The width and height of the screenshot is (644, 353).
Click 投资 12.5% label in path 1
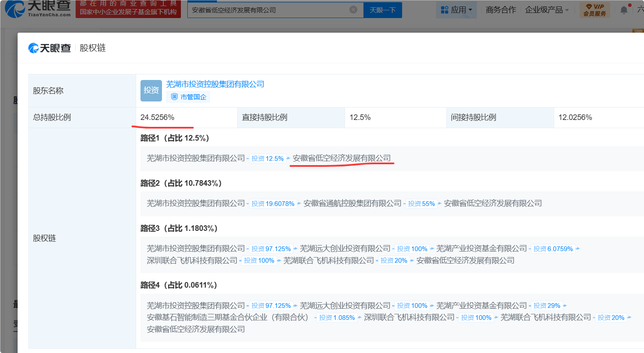tap(267, 159)
